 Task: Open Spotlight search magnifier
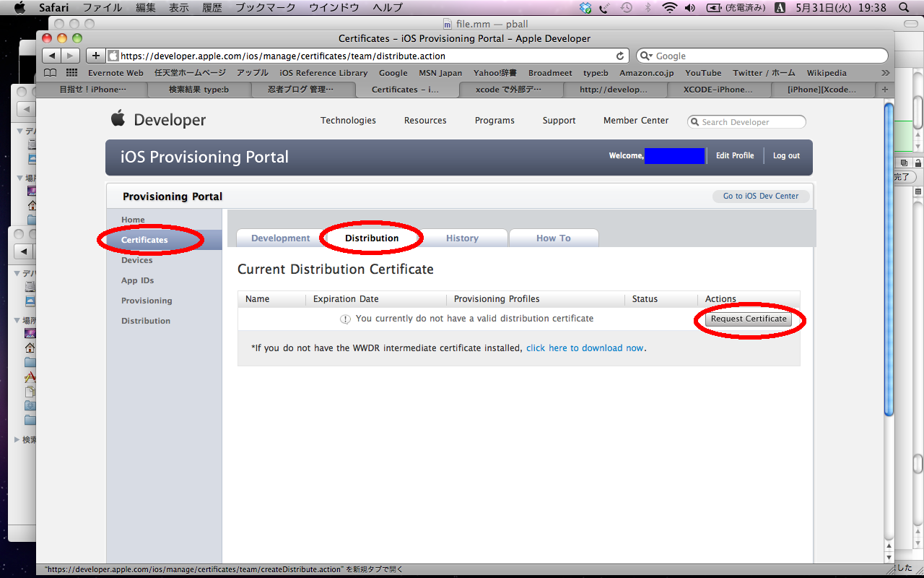tap(903, 7)
